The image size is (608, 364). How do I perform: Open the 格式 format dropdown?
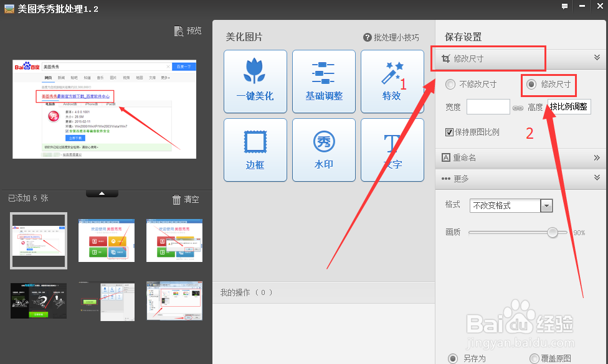click(511, 205)
